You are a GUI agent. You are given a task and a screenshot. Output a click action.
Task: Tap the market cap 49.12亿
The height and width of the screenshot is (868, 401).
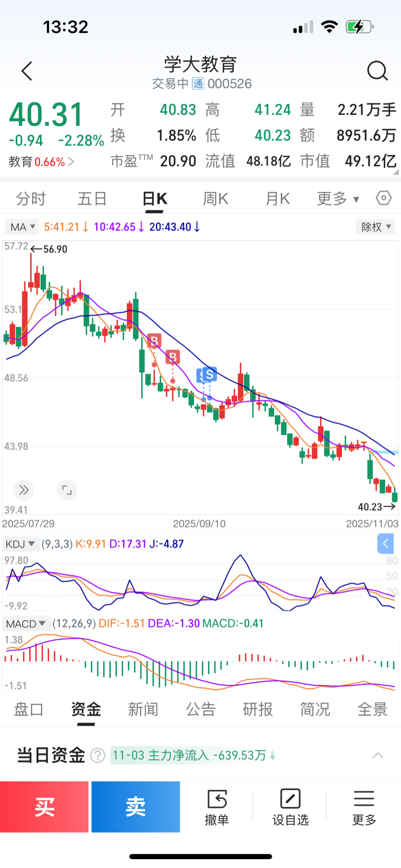[371, 161]
